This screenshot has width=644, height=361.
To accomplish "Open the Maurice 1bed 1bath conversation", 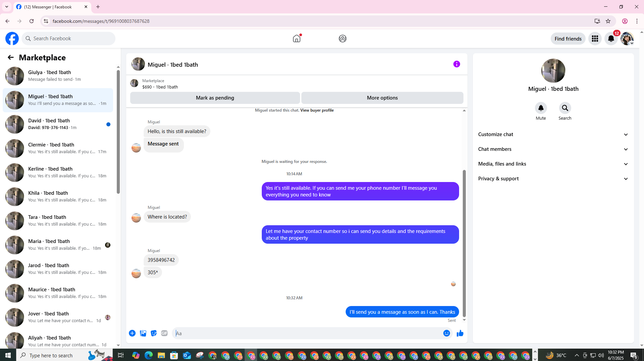I will [x=58, y=293].
